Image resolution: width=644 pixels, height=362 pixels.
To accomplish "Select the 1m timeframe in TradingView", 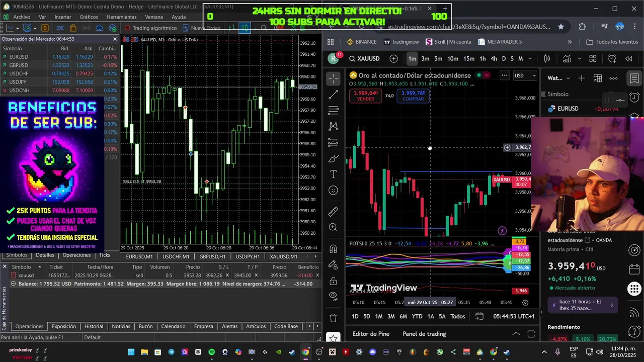I will coord(412,59).
